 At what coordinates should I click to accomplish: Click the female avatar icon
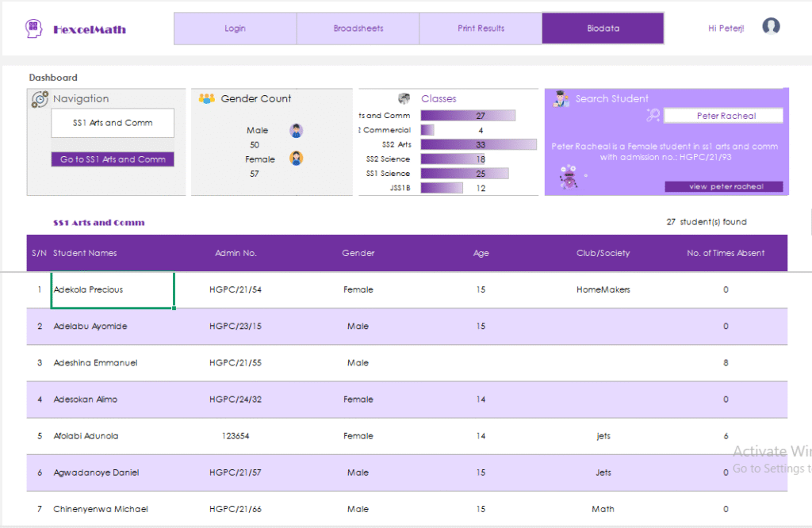297,159
